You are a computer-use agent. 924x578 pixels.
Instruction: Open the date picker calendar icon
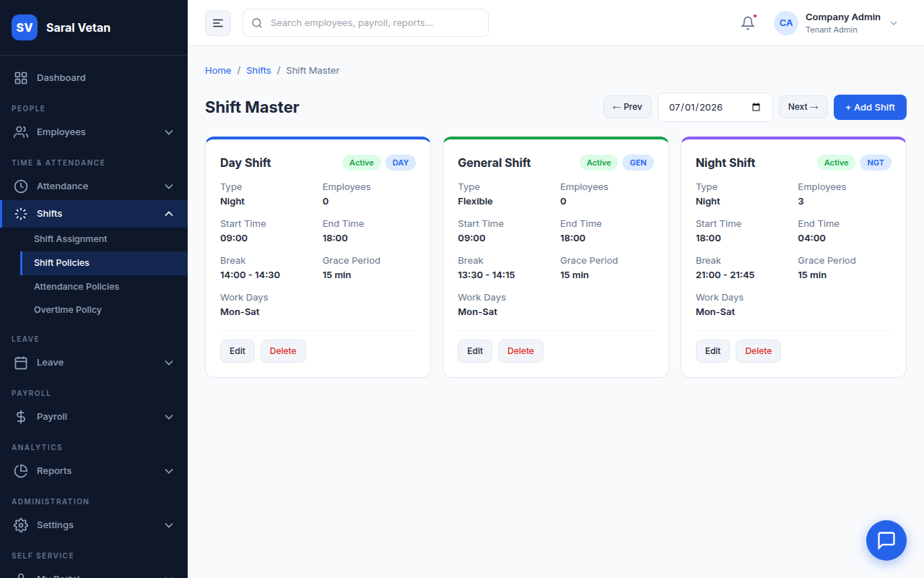click(757, 107)
